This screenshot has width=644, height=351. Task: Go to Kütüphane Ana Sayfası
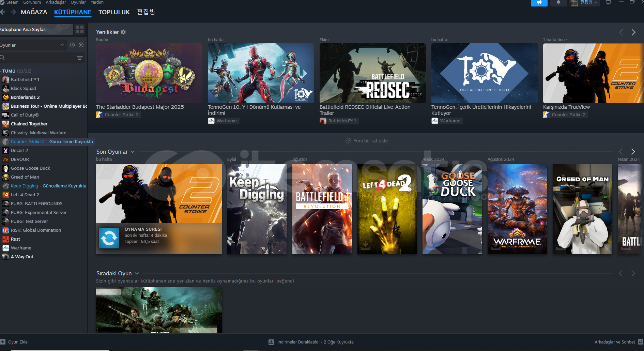click(x=36, y=29)
